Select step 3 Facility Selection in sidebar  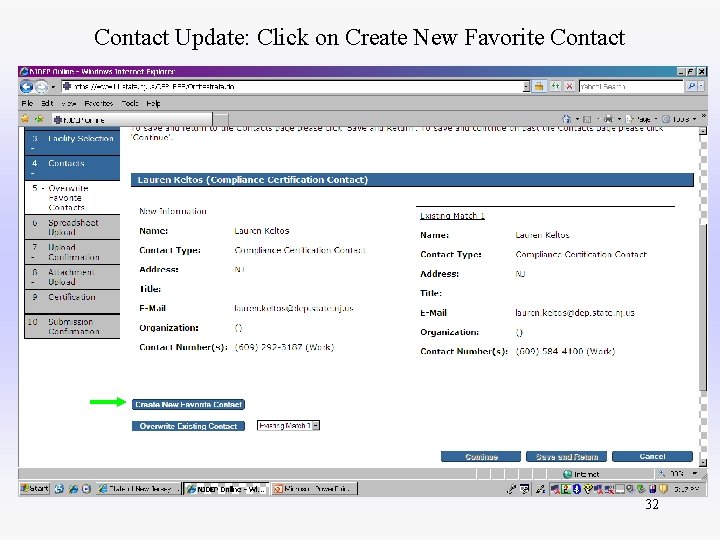coord(73,142)
